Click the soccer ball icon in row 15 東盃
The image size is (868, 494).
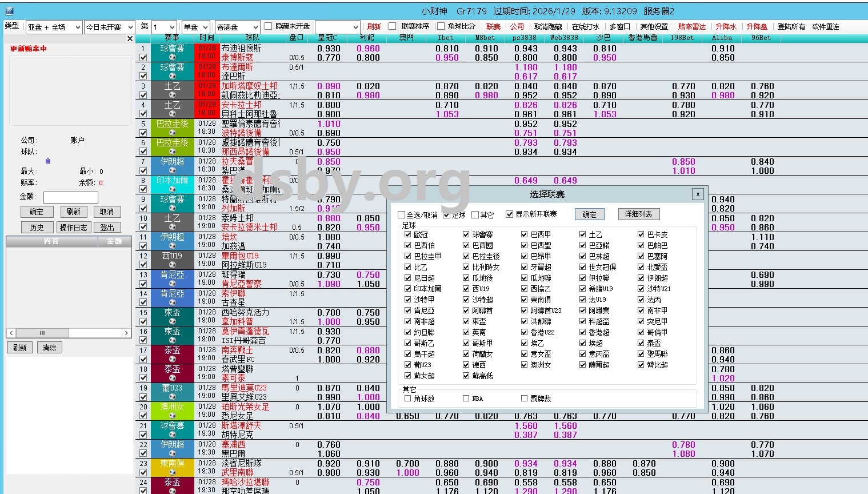point(172,321)
